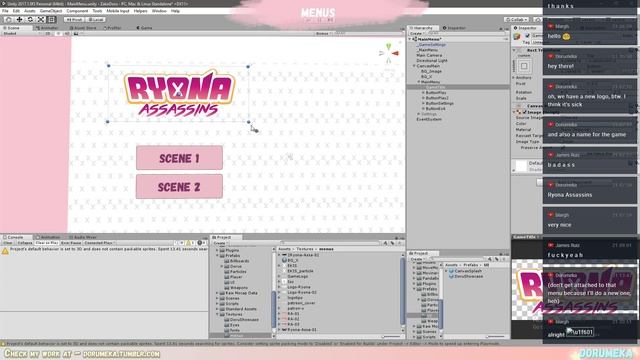Select the Prefabs folder in Project

(x=232, y=256)
